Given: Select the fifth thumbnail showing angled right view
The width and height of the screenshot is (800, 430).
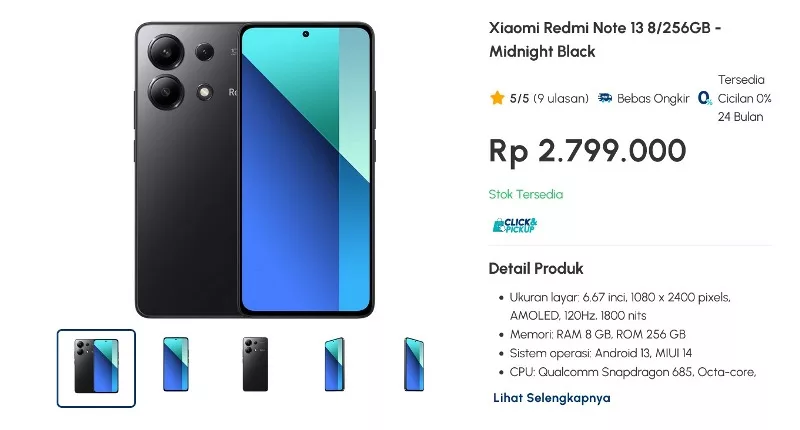Looking at the screenshot, I should coord(414,364).
